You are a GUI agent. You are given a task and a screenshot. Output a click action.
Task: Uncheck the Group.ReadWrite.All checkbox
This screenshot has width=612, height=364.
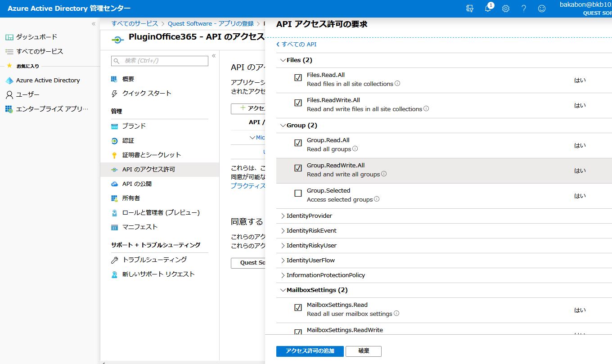tap(298, 168)
